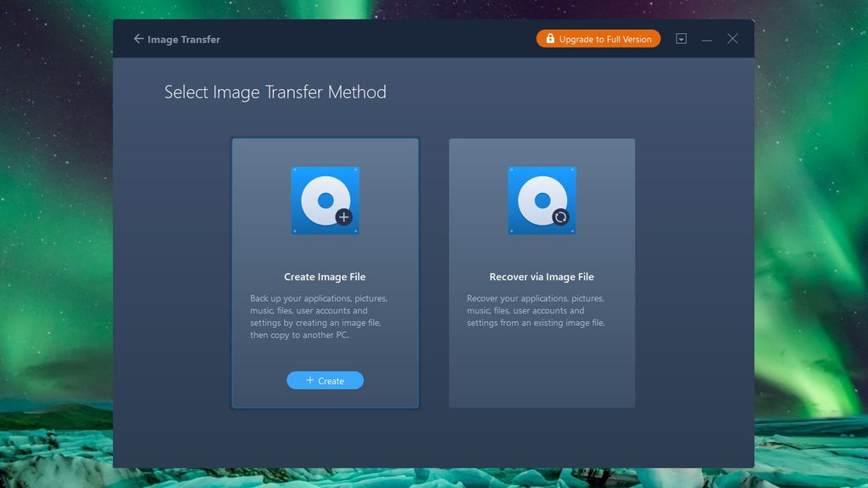Screen dimensions: 868x488
Task: Close the Image Transfer window
Action: [732, 38]
